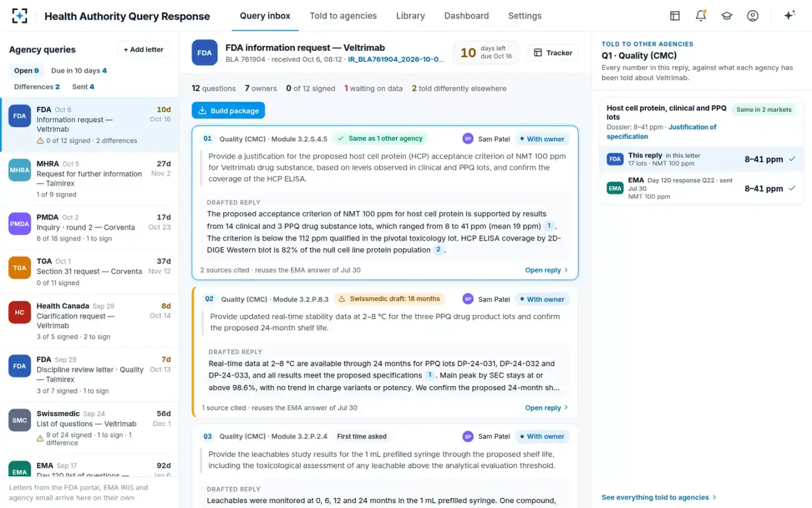Click '12 questions' summary text

[214, 88]
